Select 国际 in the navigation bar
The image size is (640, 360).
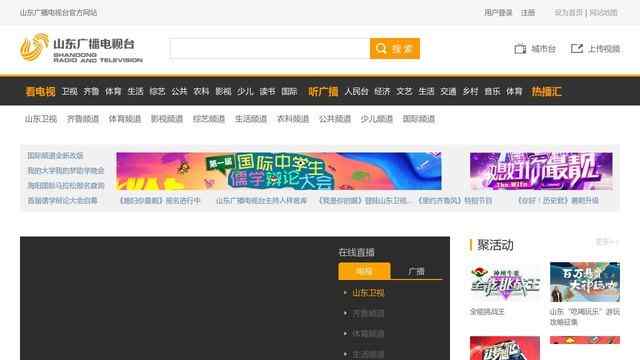[289, 91]
